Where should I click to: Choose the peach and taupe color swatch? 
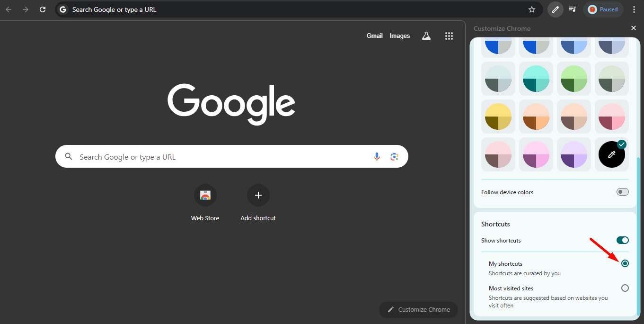[574, 117]
